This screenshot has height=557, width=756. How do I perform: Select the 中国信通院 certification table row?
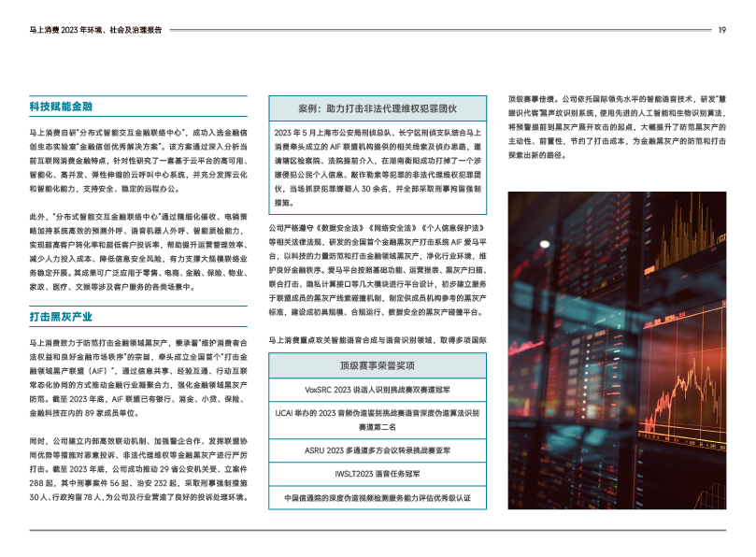377,498
